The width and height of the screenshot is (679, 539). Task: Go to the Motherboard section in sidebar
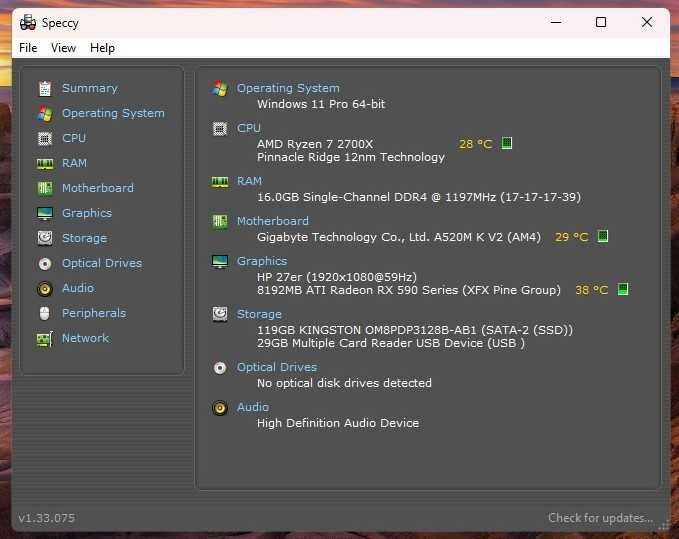tap(98, 188)
